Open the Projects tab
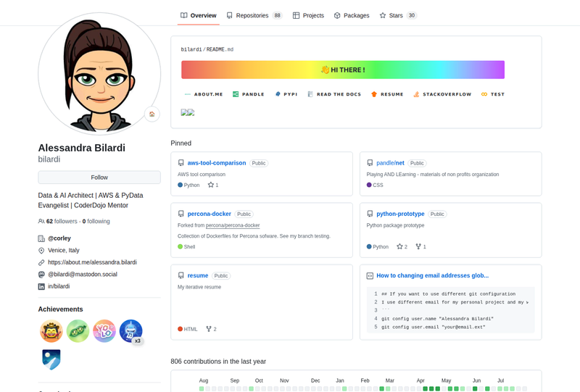 pos(308,15)
